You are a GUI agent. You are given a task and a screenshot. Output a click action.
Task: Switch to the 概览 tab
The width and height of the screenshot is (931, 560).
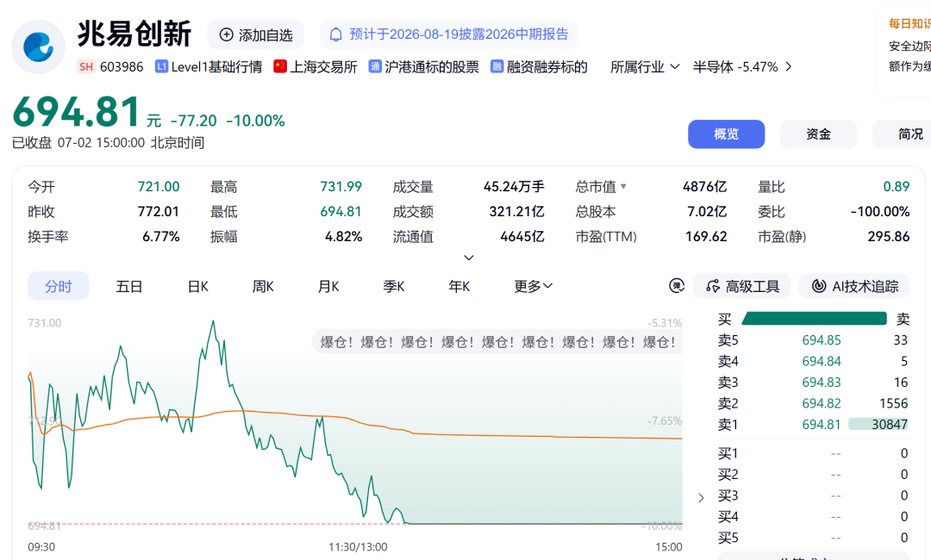tap(726, 134)
